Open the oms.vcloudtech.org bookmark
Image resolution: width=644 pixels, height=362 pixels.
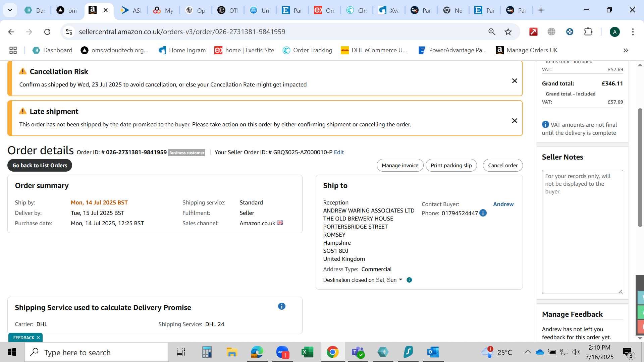[x=114, y=50]
